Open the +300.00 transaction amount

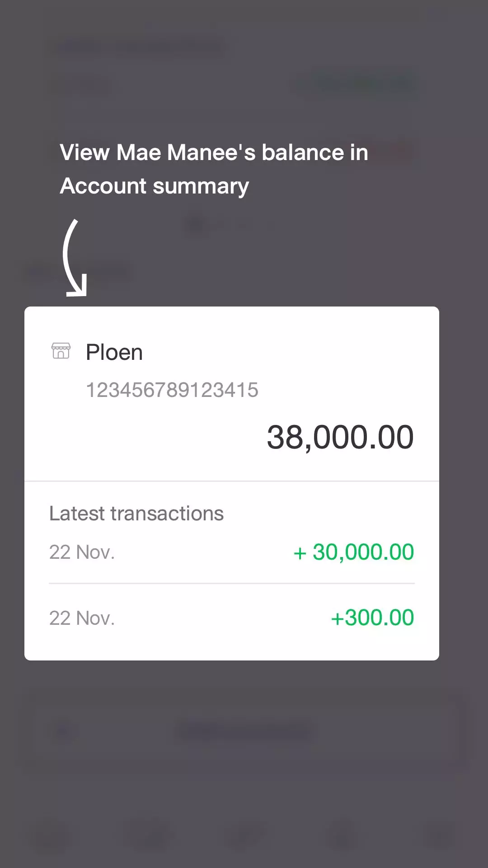click(372, 618)
